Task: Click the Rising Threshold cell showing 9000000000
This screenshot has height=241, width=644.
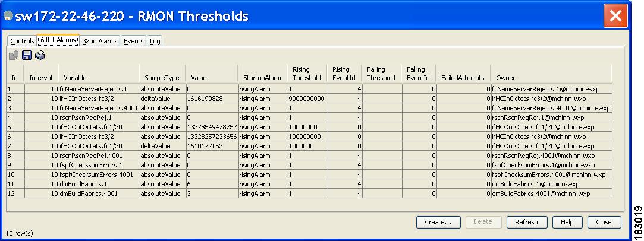Action: 307,99
